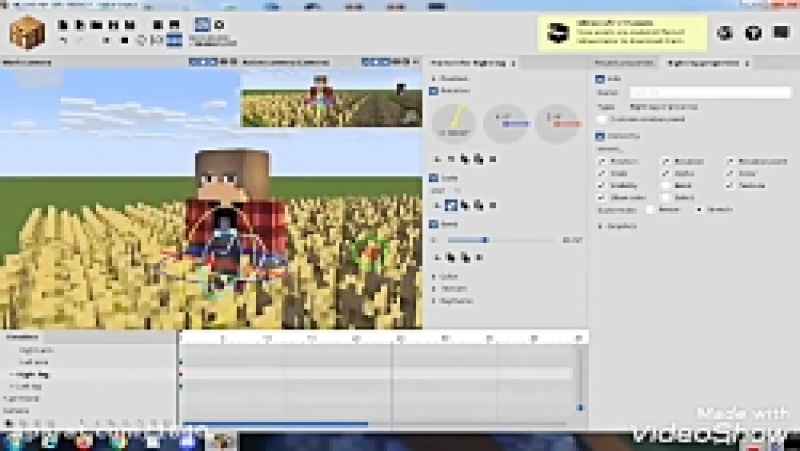
Task: Click the round globe icon at top right
Action: click(724, 33)
